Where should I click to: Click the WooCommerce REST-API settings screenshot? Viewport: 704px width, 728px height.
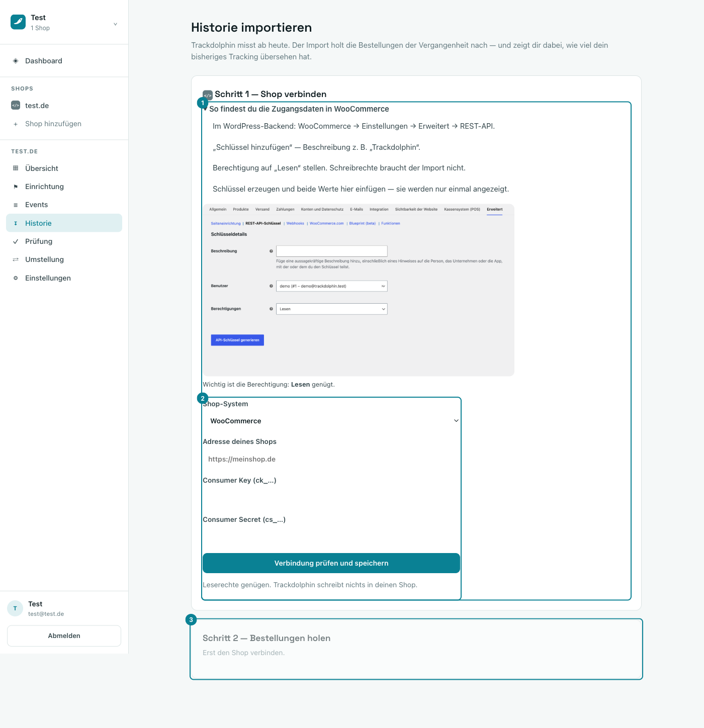click(x=359, y=290)
